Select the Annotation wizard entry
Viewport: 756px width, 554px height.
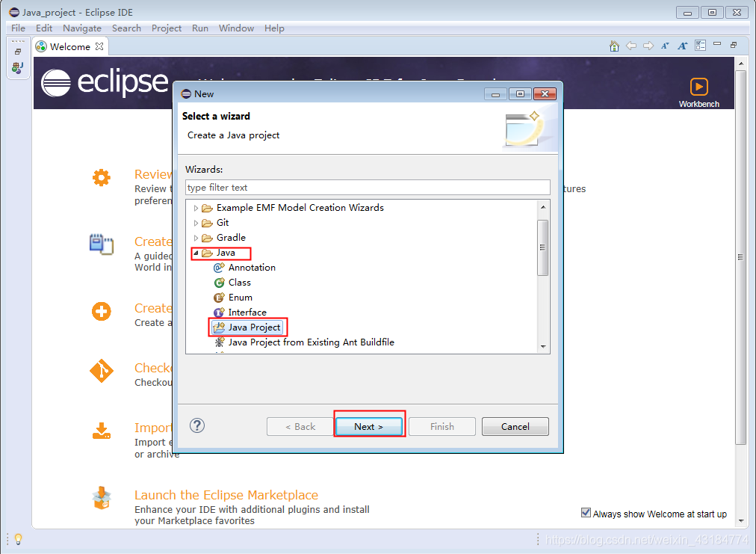coord(244,268)
